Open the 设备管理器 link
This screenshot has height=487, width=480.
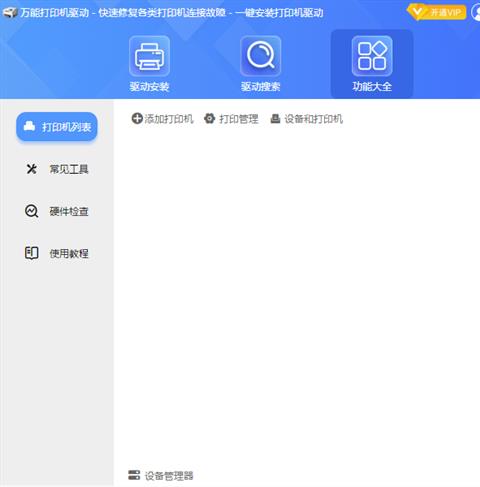(x=169, y=476)
